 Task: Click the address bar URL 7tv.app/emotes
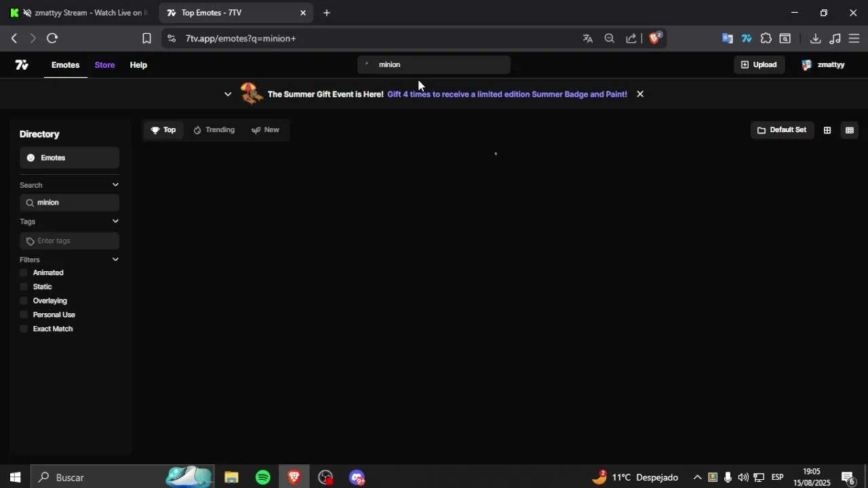(x=240, y=39)
